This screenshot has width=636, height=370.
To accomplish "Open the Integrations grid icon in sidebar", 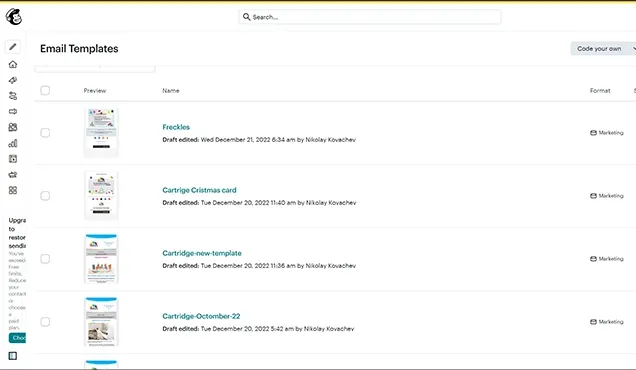I will (13, 190).
